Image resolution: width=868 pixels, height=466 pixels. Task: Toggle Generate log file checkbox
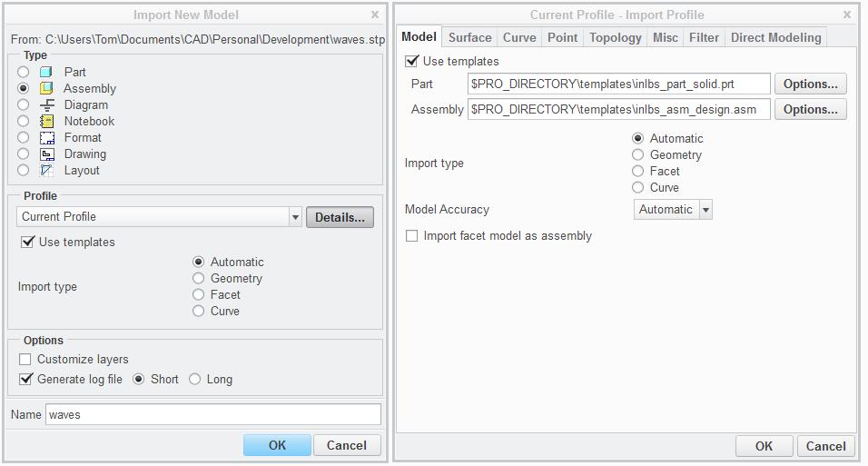[x=25, y=380]
